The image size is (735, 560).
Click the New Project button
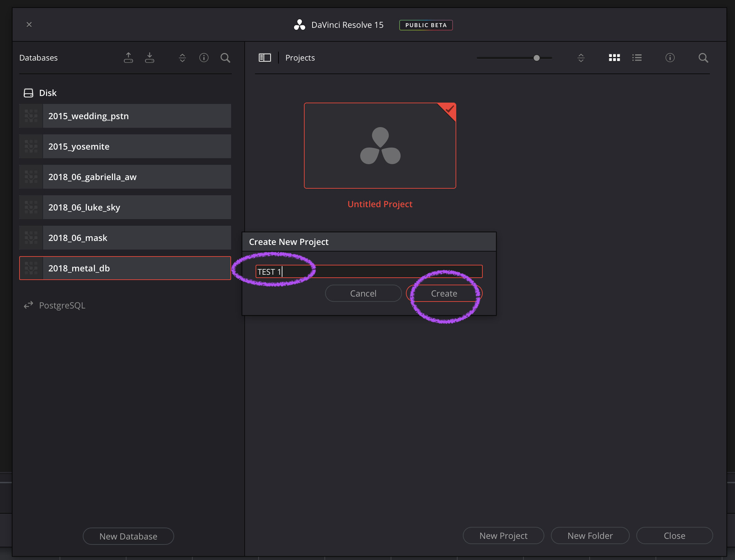coord(503,536)
